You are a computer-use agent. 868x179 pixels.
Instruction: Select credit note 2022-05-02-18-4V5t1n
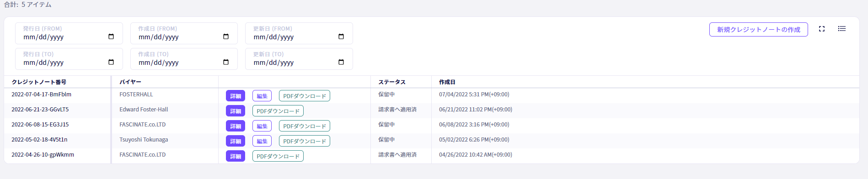(x=39, y=140)
